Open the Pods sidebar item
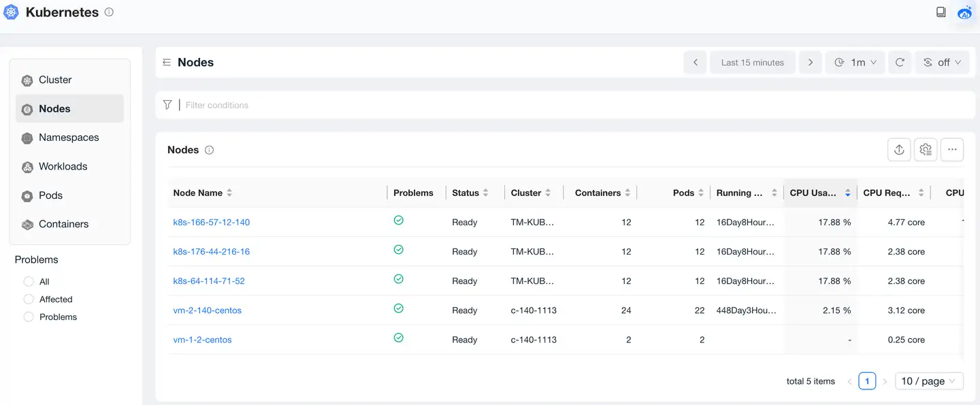 click(50, 195)
